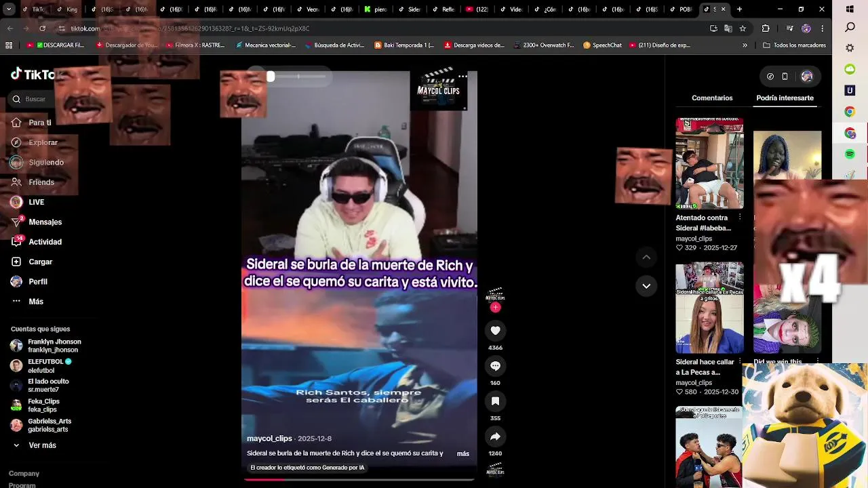Open the video's three-dot options menu
This screenshot has width=868, height=488.
click(462, 77)
